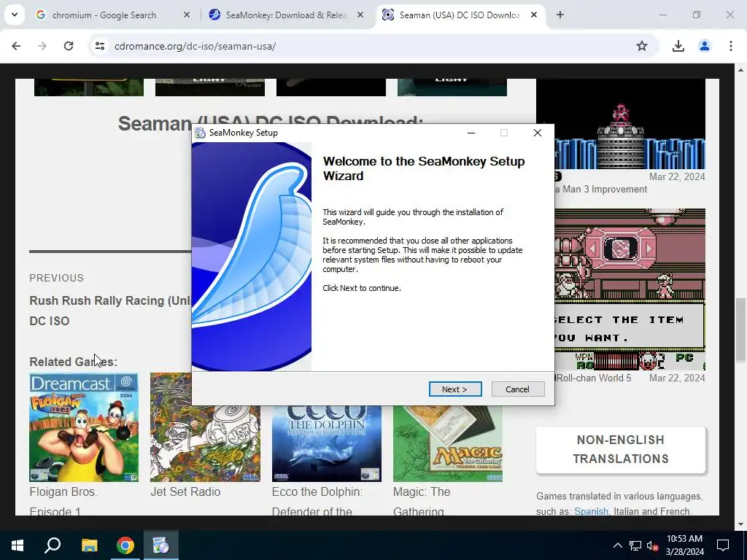This screenshot has width=747, height=560.
Task: Open Floigan Bros. game cover thumbnail
Action: (84, 427)
